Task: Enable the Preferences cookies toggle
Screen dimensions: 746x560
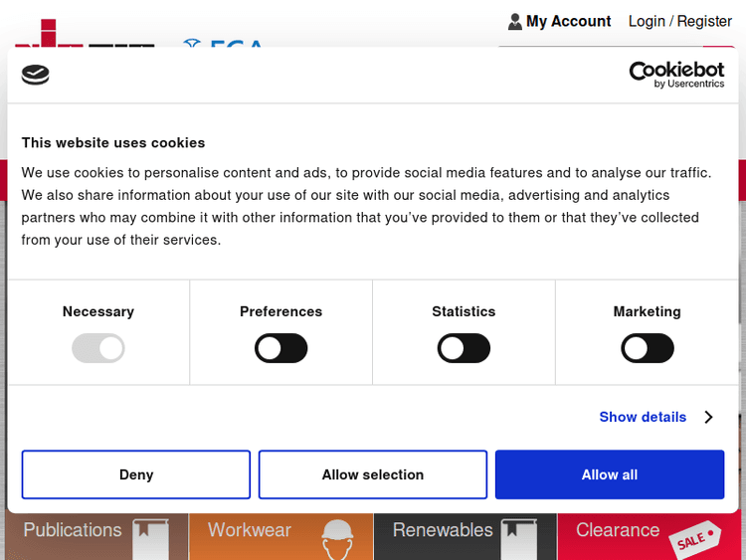Action: point(281,348)
